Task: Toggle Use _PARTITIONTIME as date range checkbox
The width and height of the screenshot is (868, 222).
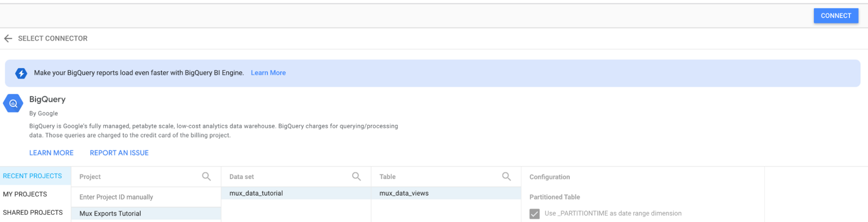Action: click(x=534, y=214)
